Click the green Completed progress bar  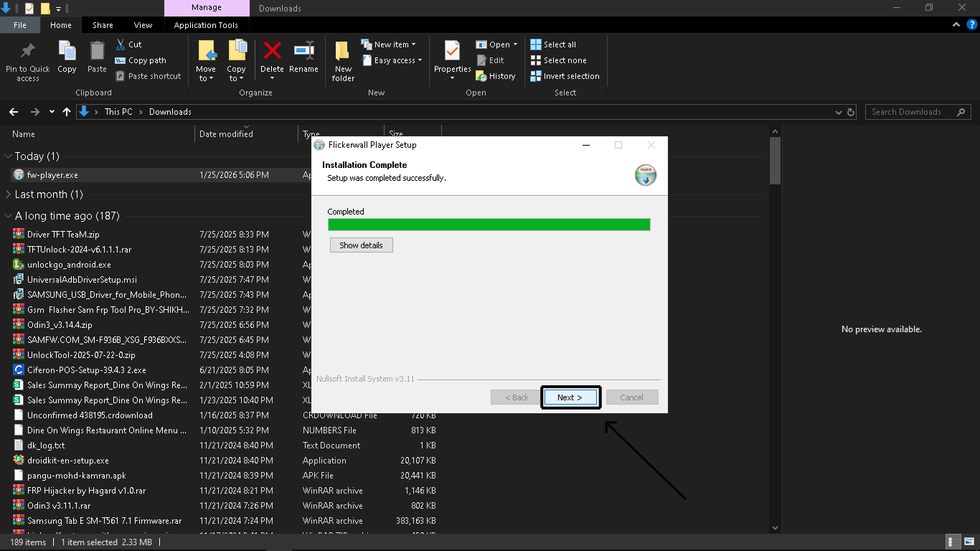(x=489, y=225)
